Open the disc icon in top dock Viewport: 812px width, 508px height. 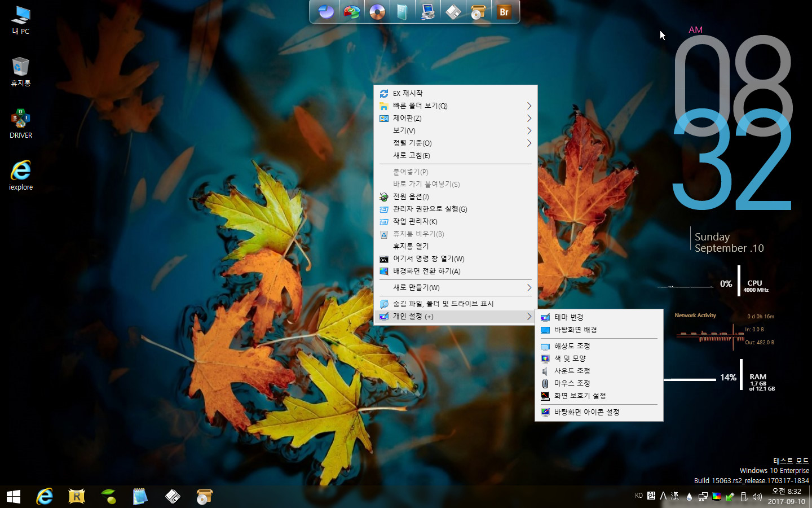click(377, 11)
